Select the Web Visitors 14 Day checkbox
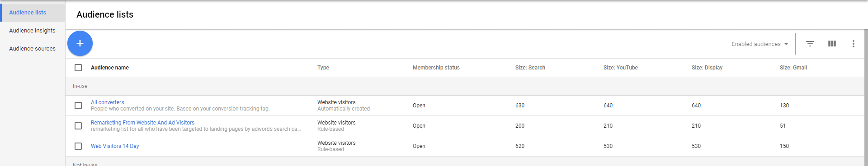This screenshot has height=166, width=868. tap(78, 146)
